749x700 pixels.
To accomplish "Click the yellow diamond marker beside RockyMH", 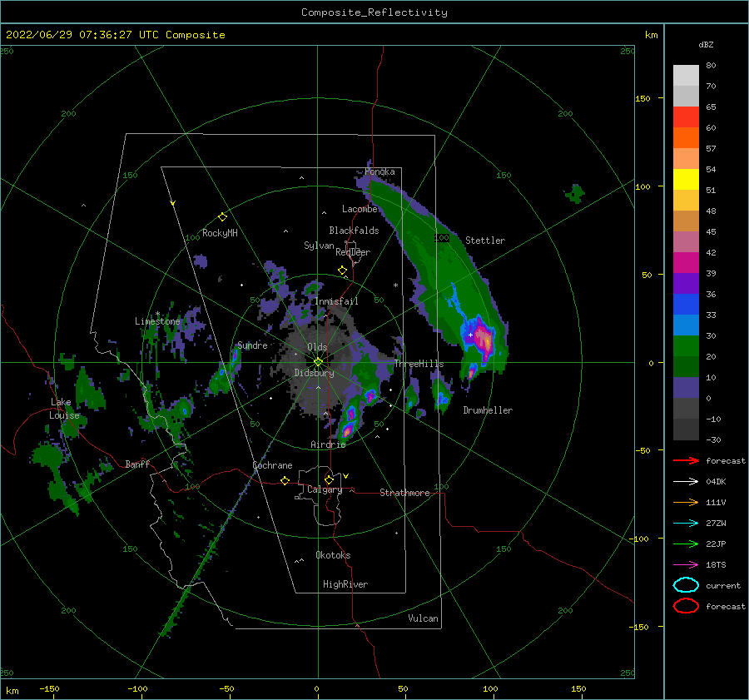I will pos(222,217).
